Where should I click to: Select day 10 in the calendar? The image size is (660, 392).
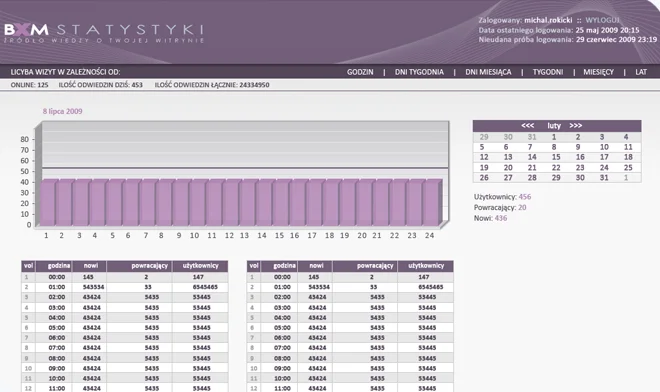pos(604,147)
